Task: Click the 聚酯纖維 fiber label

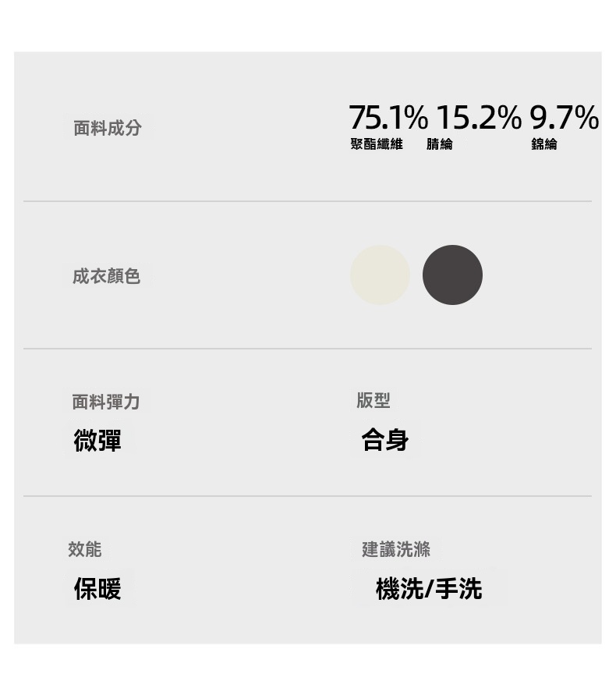Action: (377, 144)
